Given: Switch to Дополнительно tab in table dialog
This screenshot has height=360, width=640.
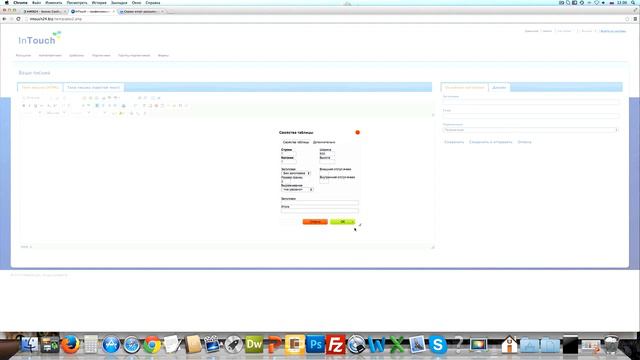Looking at the screenshot, I should pyautogui.click(x=324, y=142).
